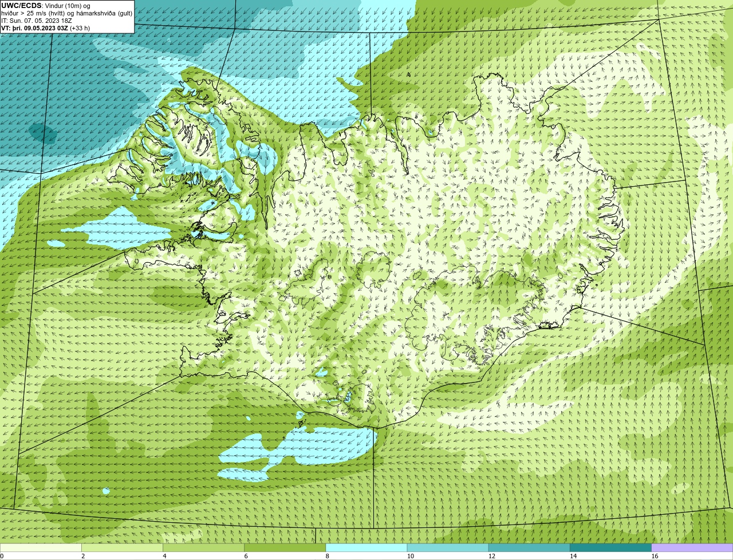Click the 10–12 turquoise color bar segment
This screenshot has height=560, width=733.
pyautogui.click(x=448, y=548)
